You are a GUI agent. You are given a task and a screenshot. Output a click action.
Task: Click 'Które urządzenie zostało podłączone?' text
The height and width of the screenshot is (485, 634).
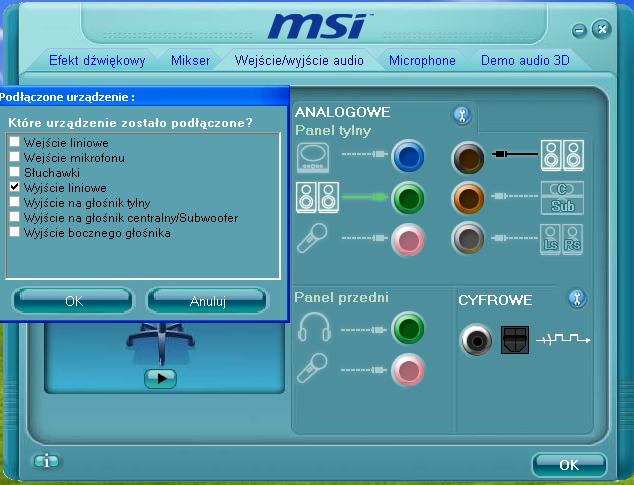[130, 123]
